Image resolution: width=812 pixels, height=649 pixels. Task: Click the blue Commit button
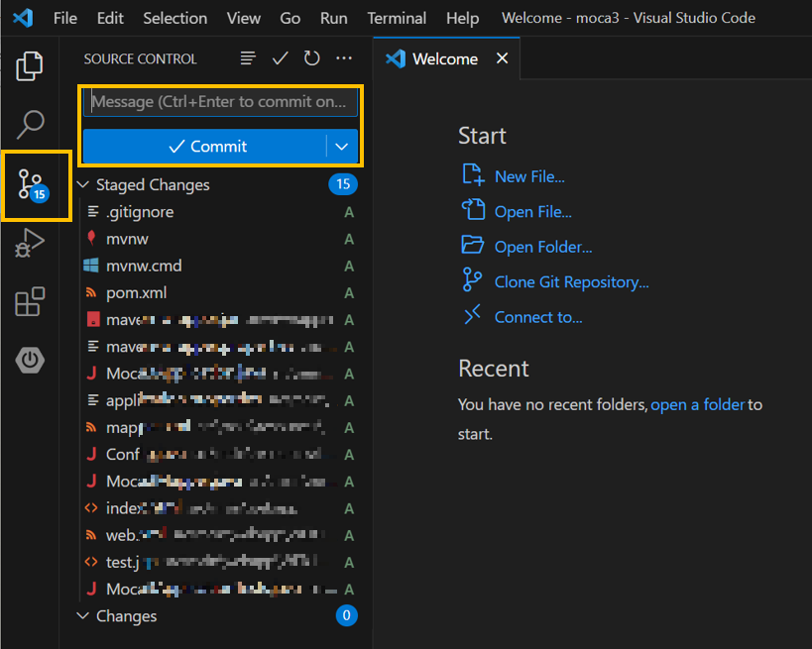pyautogui.click(x=205, y=147)
